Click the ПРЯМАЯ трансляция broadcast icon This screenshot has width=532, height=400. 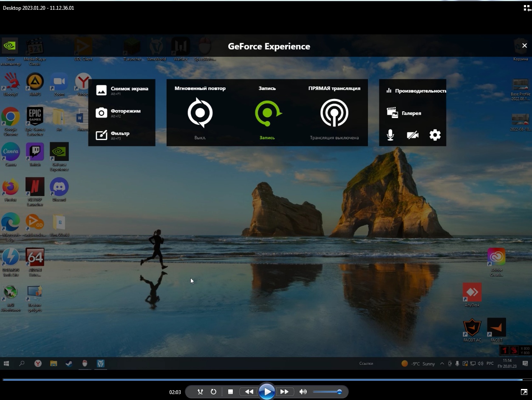334,113
